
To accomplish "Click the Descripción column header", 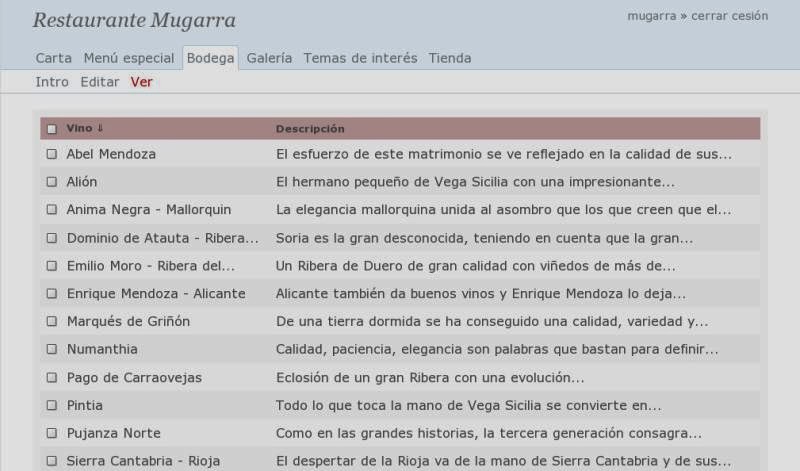I will [310, 129].
